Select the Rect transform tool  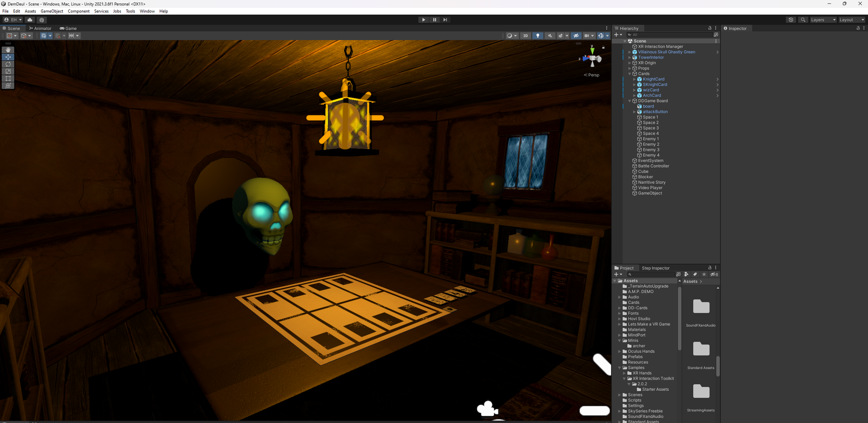[x=8, y=78]
